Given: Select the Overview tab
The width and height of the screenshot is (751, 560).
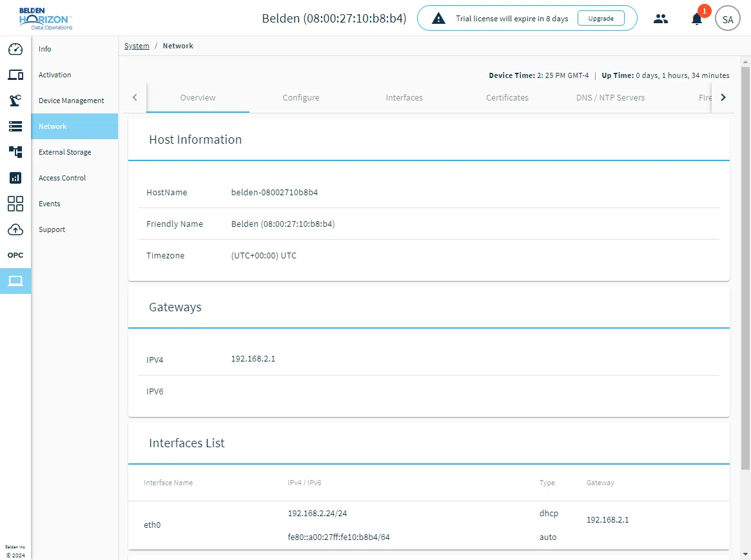Looking at the screenshot, I should [198, 98].
